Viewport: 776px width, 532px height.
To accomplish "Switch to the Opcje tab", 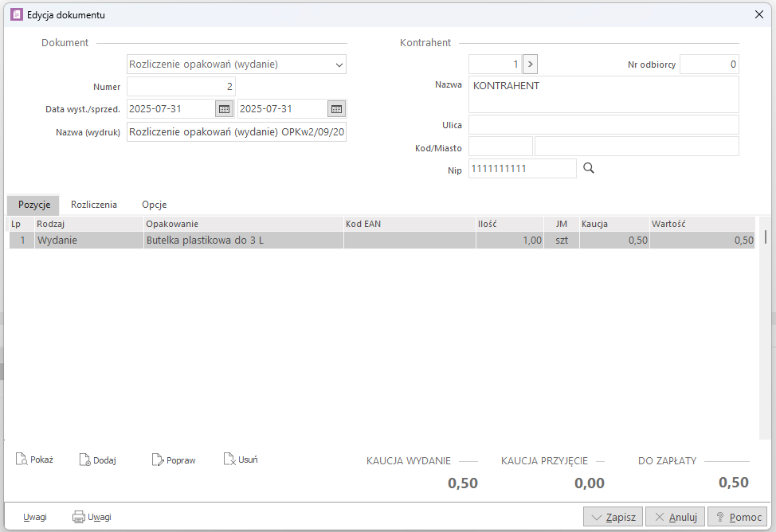I will (154, 205).
